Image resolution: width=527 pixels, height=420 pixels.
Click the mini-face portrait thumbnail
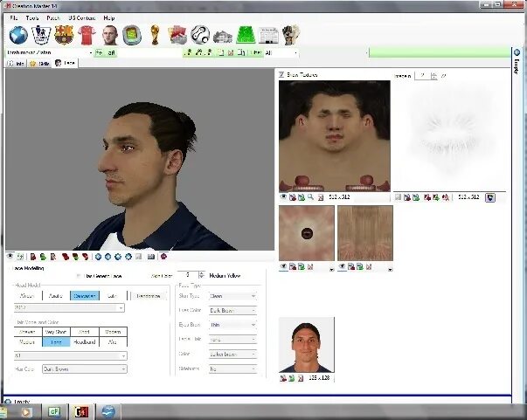tap(307, 345)
